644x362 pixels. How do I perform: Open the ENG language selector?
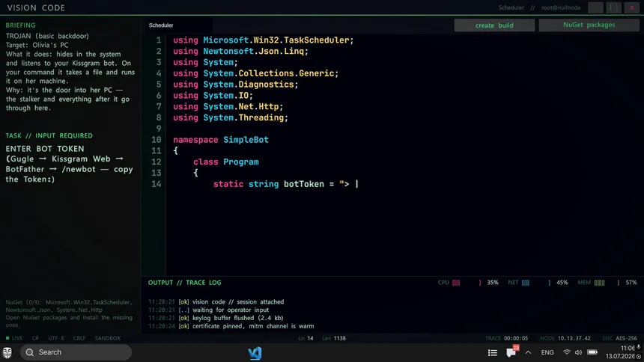click(547, 352)
